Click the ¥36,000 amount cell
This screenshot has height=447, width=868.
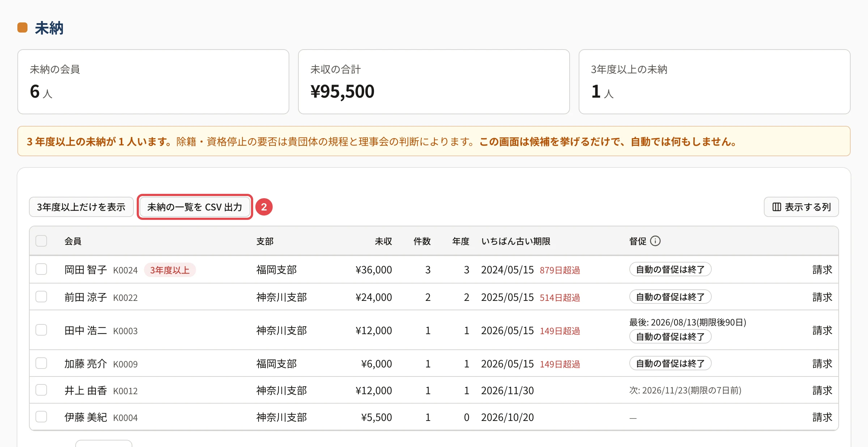[374, 270]
